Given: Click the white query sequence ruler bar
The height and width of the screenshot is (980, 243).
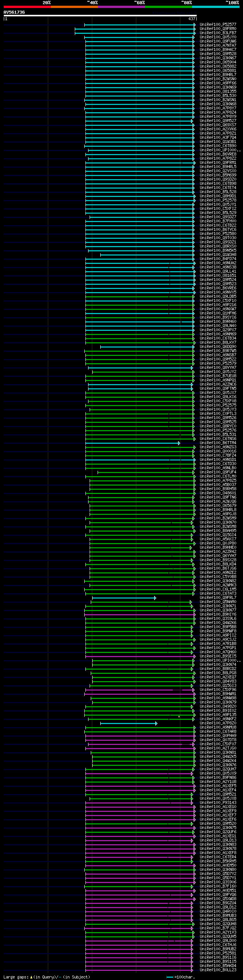Looking at the screenshot, I should (100, 16).
